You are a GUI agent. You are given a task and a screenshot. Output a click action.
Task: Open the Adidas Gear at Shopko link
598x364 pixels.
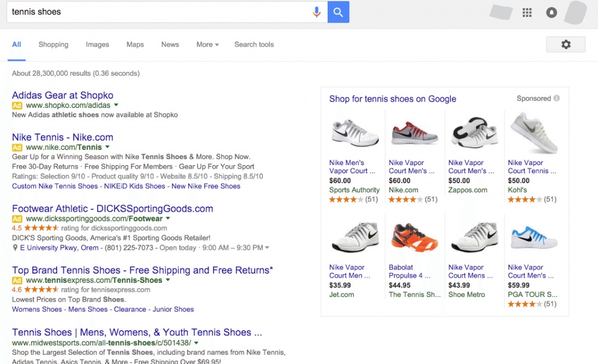(x=62, y=95)
